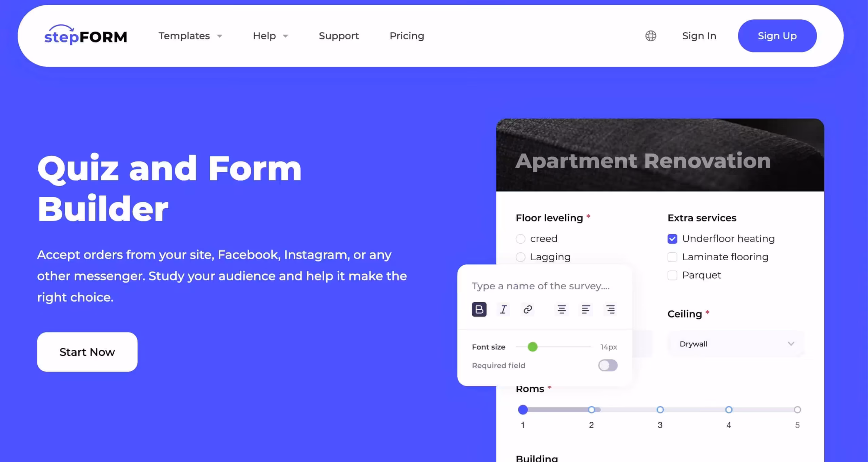Open the language globe icon

click(x=650, y=36)
